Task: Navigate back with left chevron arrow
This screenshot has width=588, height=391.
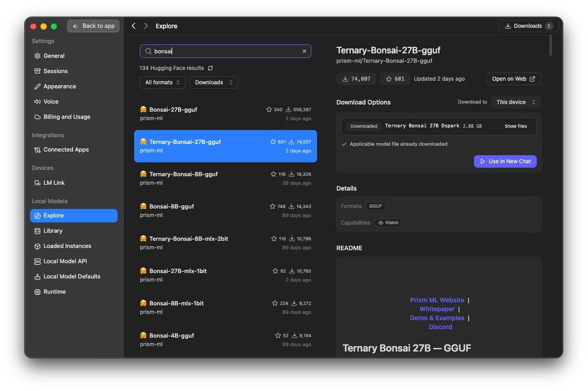Action: pyautogui.click(x=134, y=26)
